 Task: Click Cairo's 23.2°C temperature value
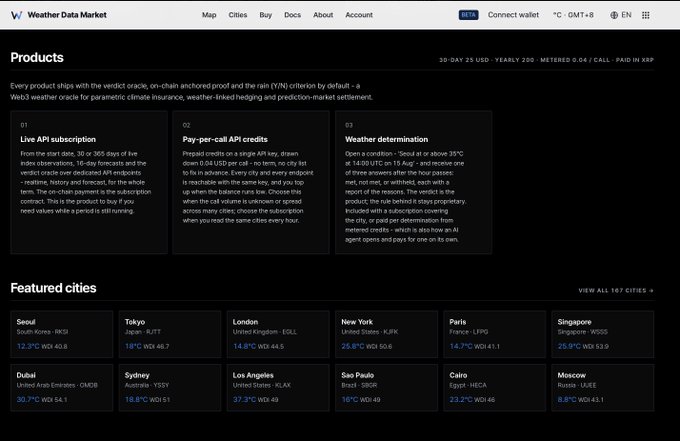[461, 399]
